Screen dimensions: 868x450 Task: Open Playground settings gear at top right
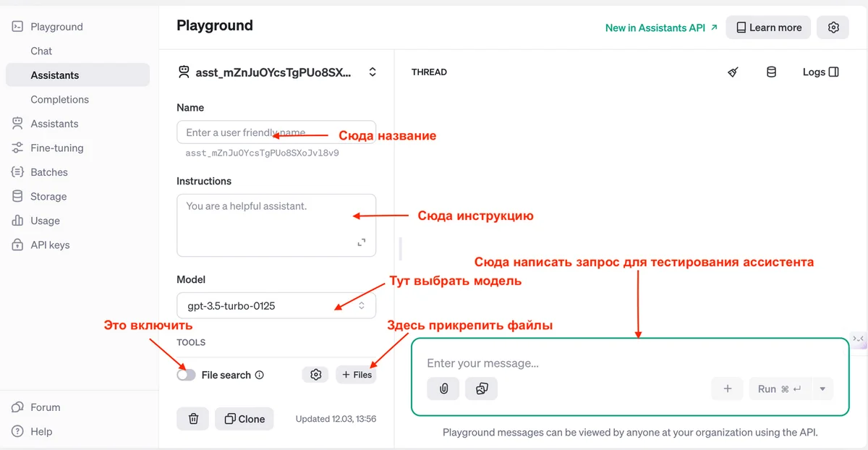click(833, 27)
